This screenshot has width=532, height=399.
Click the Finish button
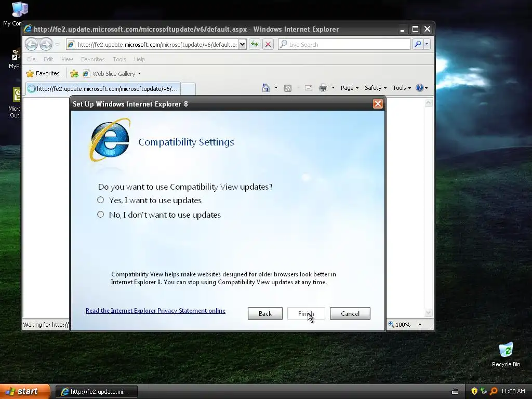click(306, 313)
